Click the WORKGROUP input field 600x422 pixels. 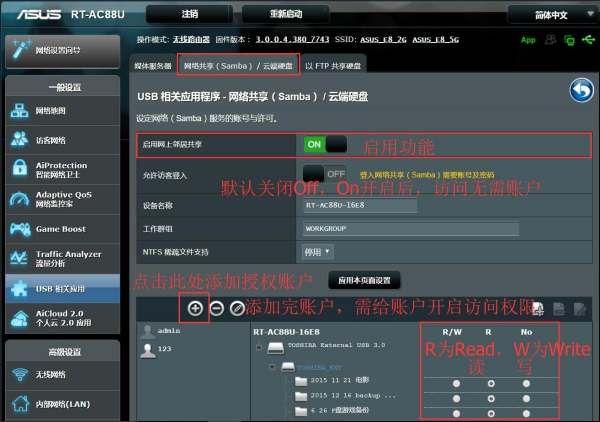click(x=411, y=228)
